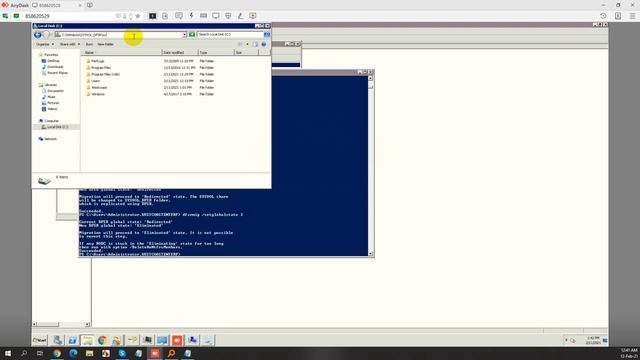
Task: Select the Windows folder in file list
Action: click(98, 94)
